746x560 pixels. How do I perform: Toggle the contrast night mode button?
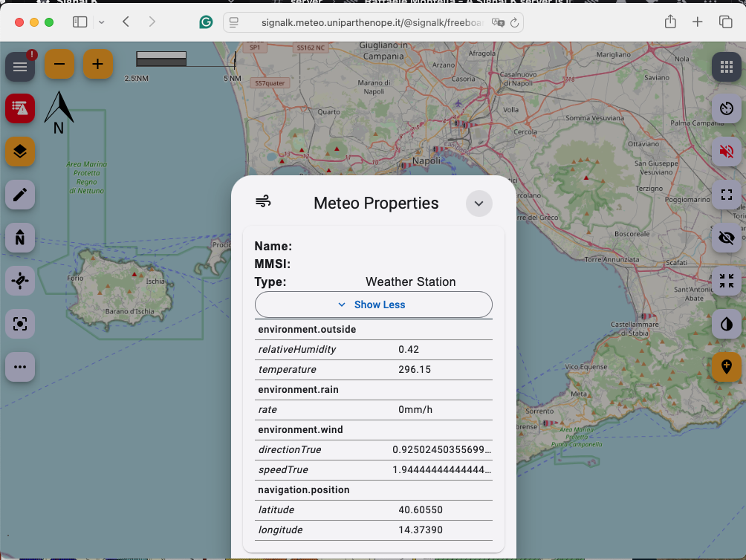pyautogui.click(x=727, y=324)
